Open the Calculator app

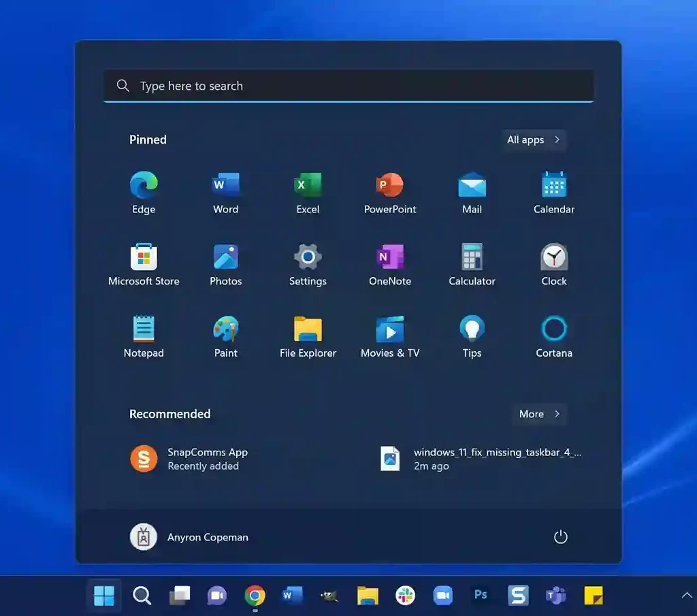(x=472, y=265)
